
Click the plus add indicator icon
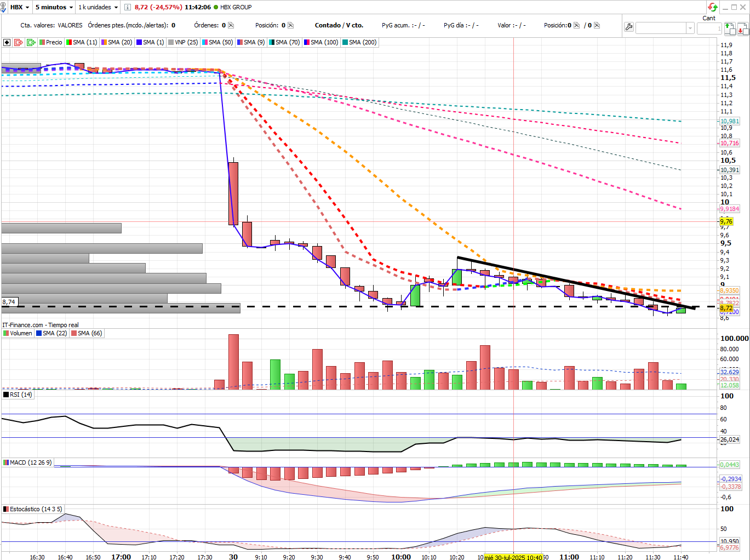pyautogui.click(x=7, y=42)
